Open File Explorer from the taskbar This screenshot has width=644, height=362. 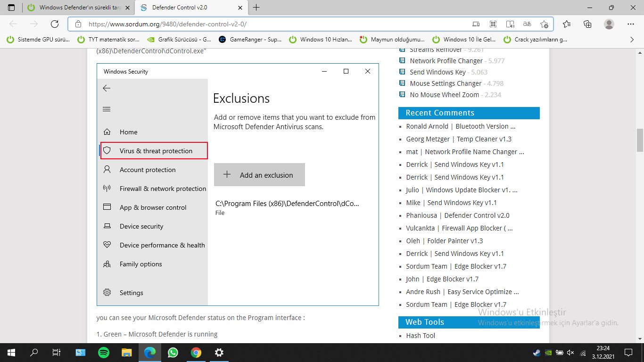pyautogui.click(x=127, y=353)
